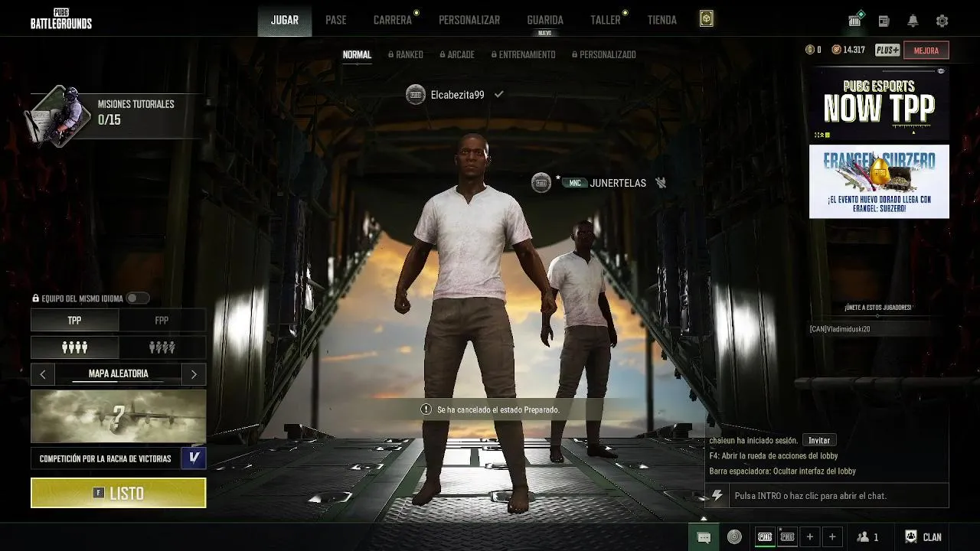Open the Personalizar tab

coord(469,20)
